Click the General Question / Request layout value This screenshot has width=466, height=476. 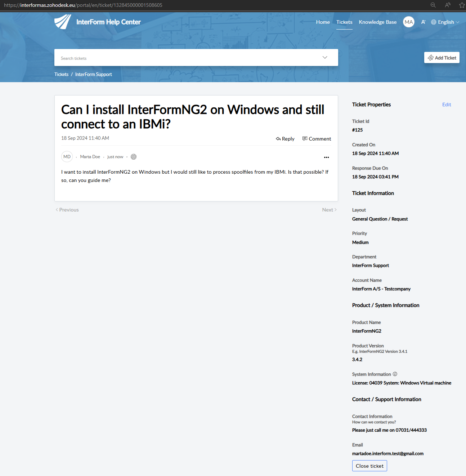coord(380,219)
